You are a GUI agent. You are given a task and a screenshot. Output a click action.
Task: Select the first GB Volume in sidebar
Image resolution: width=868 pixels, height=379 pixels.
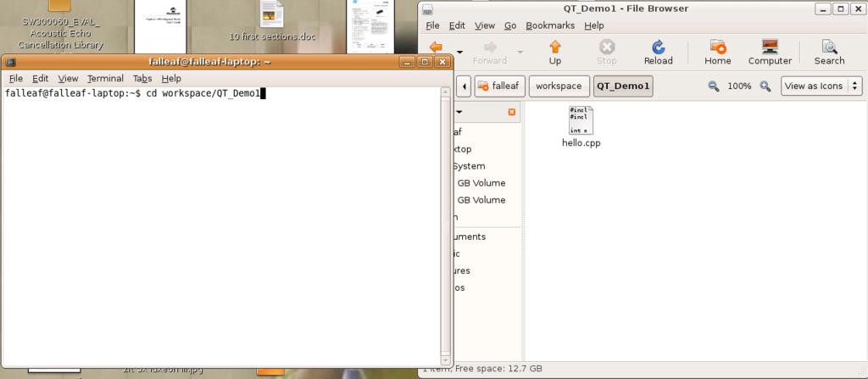pos(481,183)
